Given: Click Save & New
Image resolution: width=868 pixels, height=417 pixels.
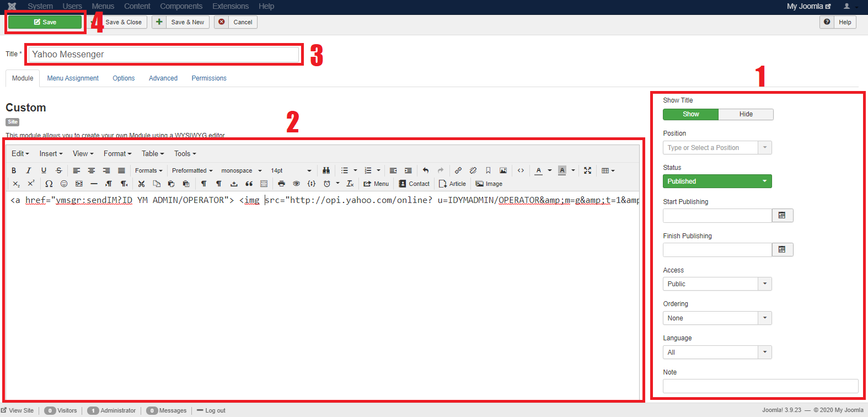Looking at the screenshot, I should (180, 22).
